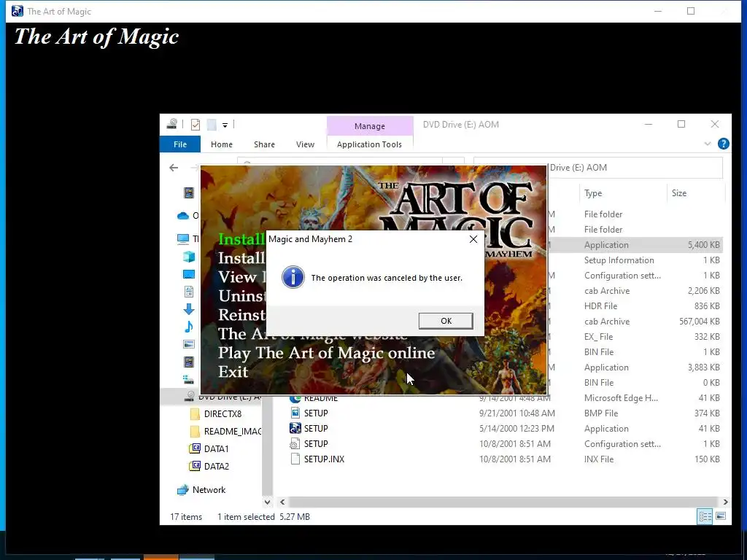Open the View ribbon tab

305,144
